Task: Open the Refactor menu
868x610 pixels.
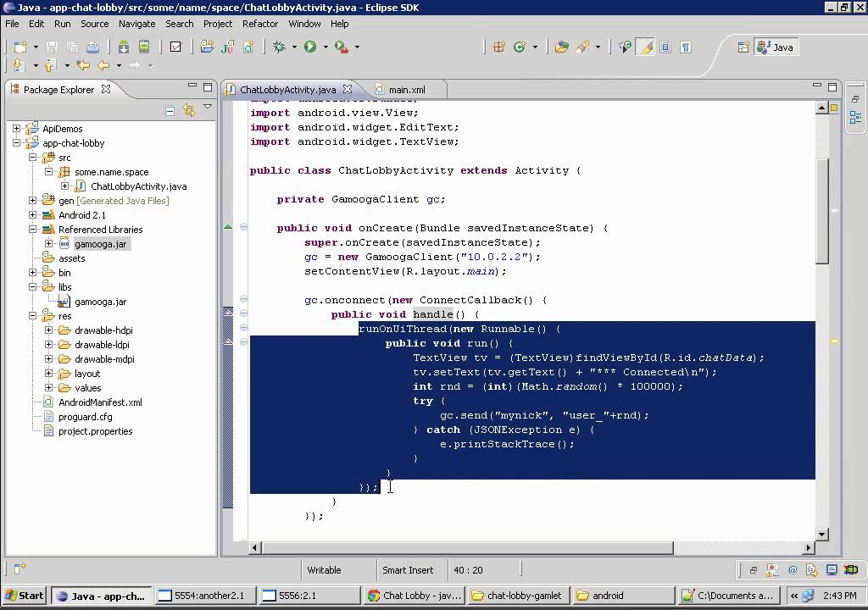Action: [x=260, y=24]
